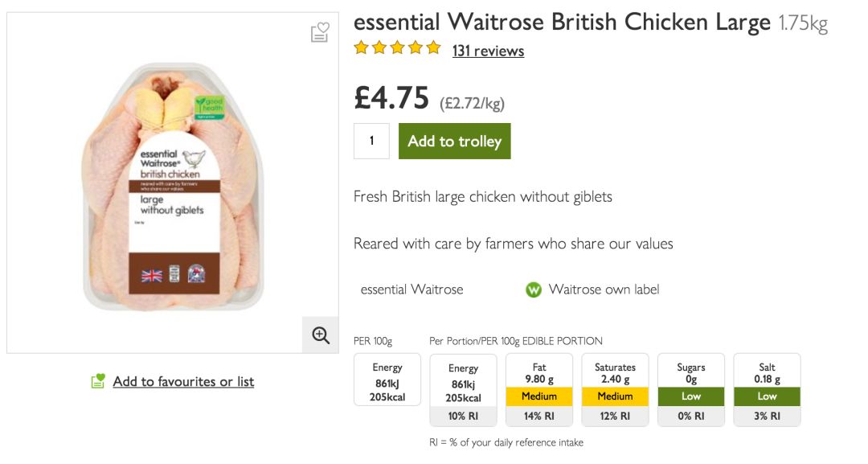Click the Sugars 0g Low tile
The width and height of the screenshot is (868, 464).
(691, 389)
